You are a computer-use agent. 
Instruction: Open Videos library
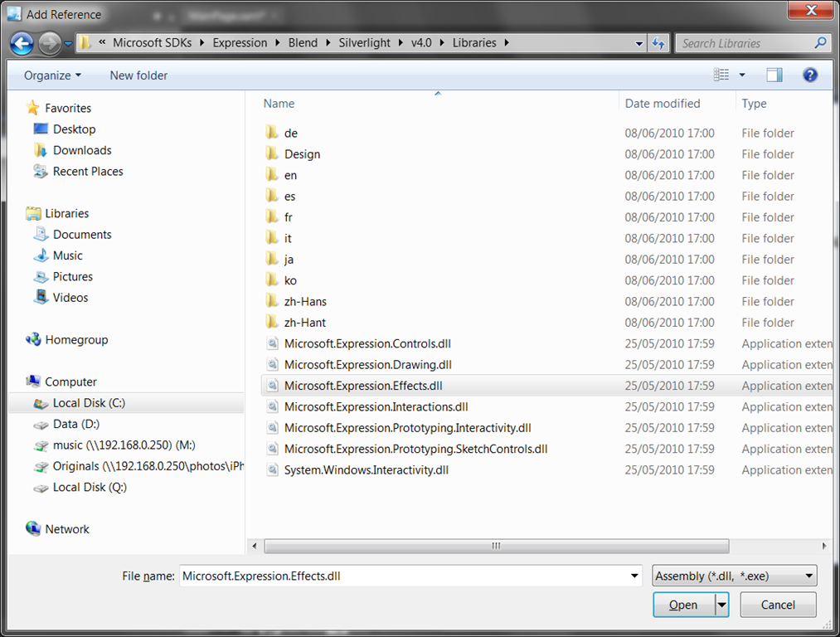pyautogui.click(x=70, y=297)
